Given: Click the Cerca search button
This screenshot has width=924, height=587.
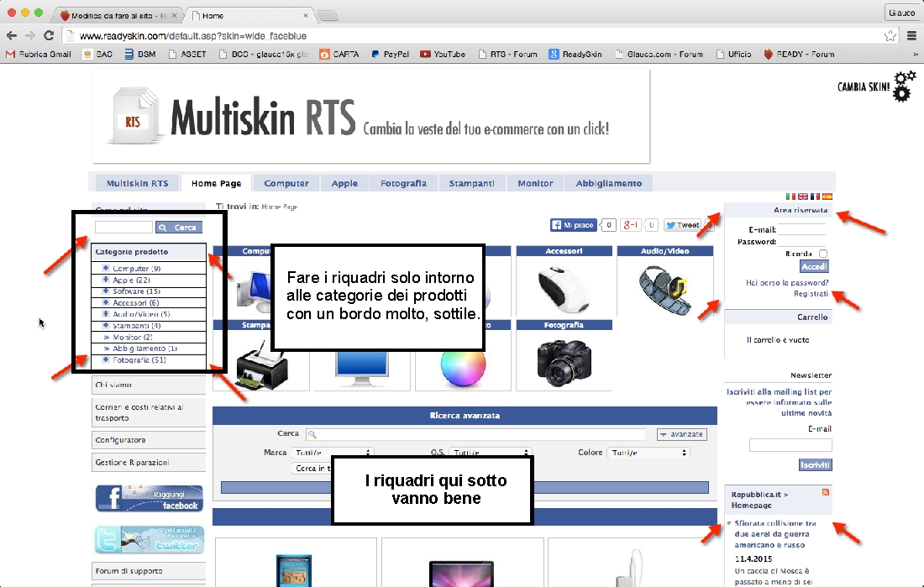Looking at the screenshot, I should point(179,228).
